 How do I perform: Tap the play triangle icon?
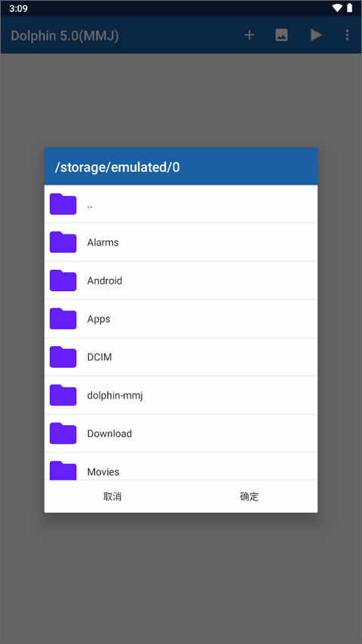pyautogui.click(x=315, y=35)
